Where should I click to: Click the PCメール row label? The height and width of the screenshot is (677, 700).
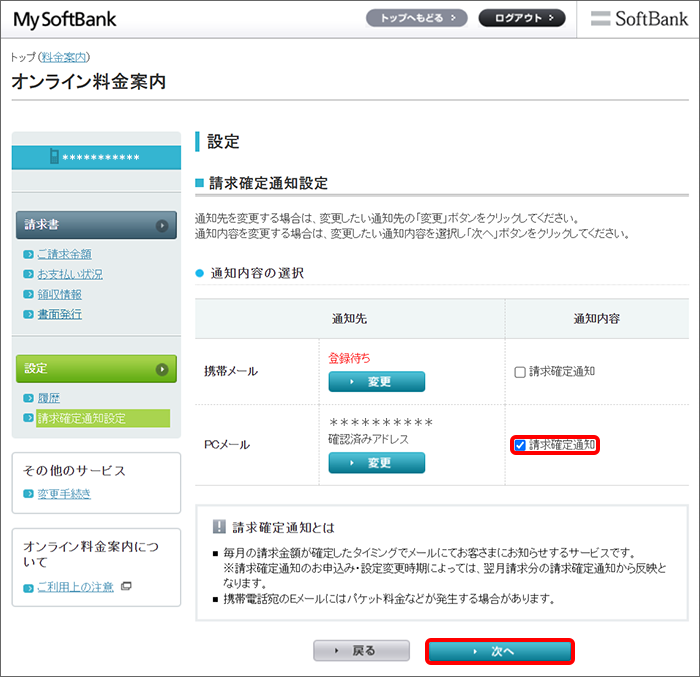(x=227, y=445)
